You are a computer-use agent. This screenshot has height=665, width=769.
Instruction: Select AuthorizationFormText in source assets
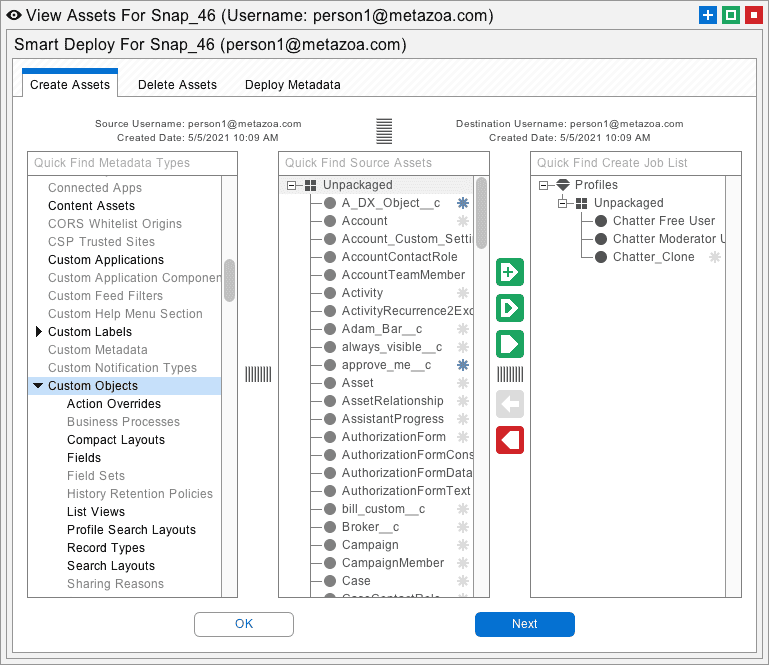(x=406, y=491)
